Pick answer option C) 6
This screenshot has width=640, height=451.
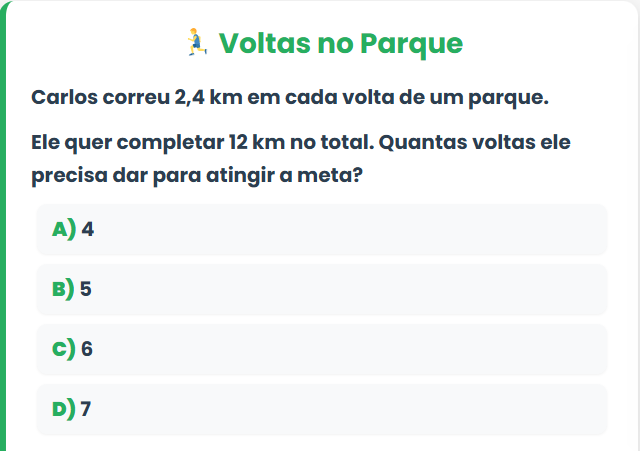click(x=321, y=349)
